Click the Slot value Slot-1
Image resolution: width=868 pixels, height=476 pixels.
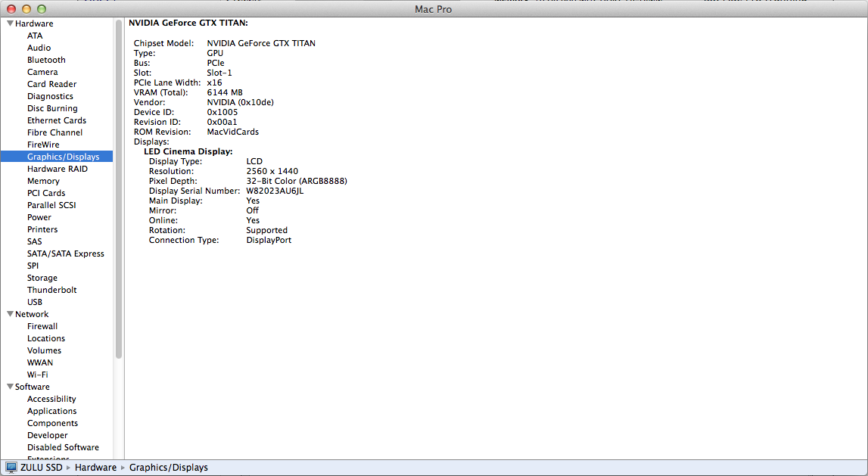(219, 73)
